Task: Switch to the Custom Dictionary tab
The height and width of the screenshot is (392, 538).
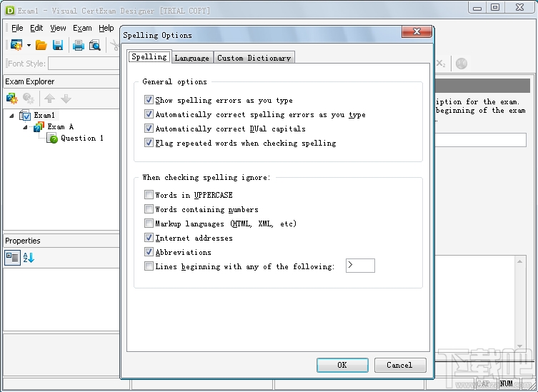Action: click(254, 58)
